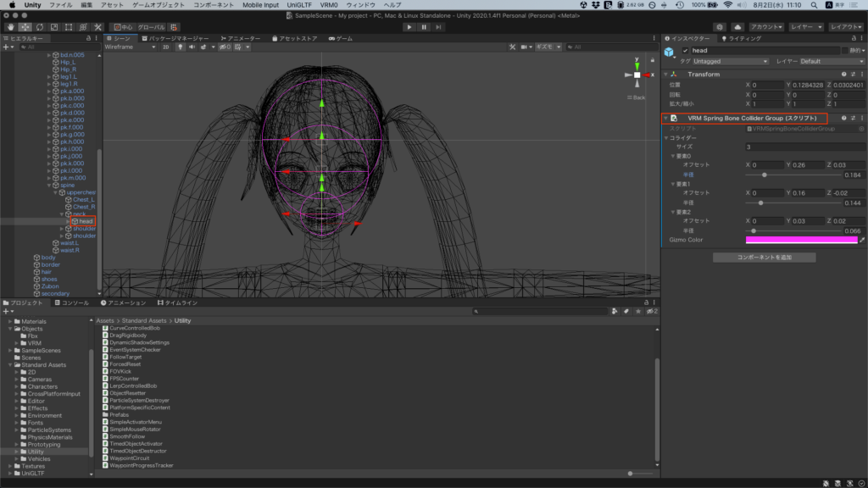
Task: Toggle the head object active checkbox
Action: [686, 51]
